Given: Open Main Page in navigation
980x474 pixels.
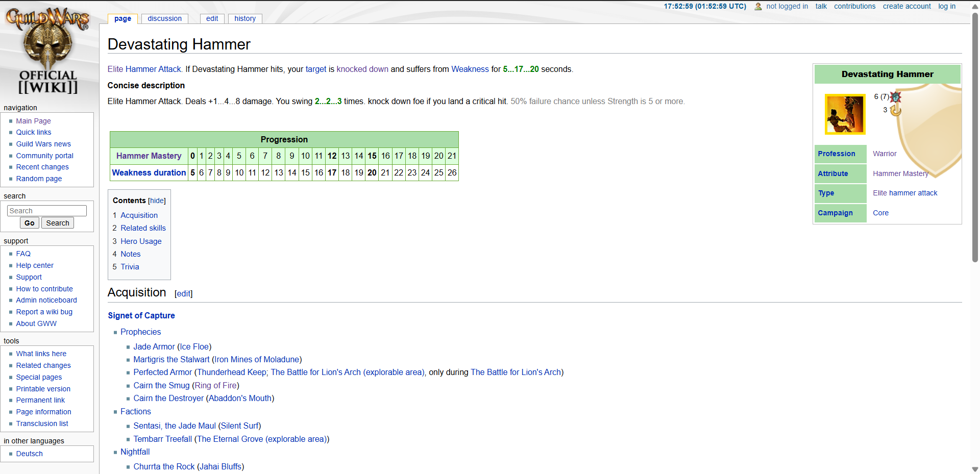Looking at the screenshot, I should click(x=33, y=121).
